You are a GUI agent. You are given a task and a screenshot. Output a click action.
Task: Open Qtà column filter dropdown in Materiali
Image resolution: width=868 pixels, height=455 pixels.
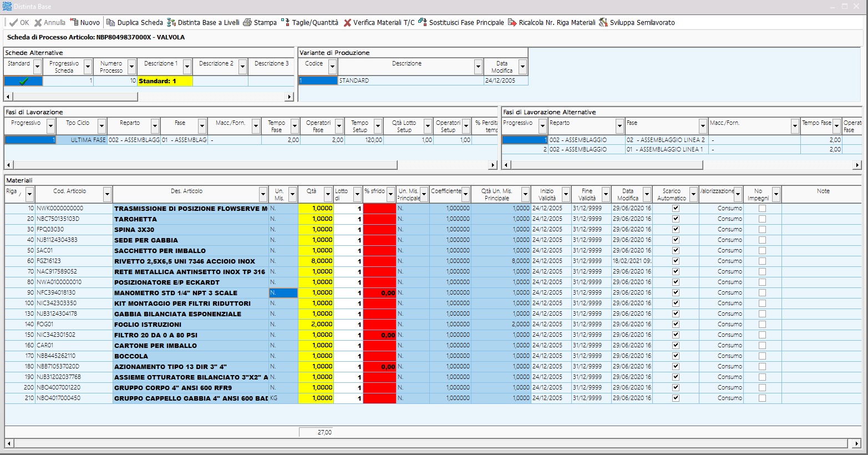[328, 195]
